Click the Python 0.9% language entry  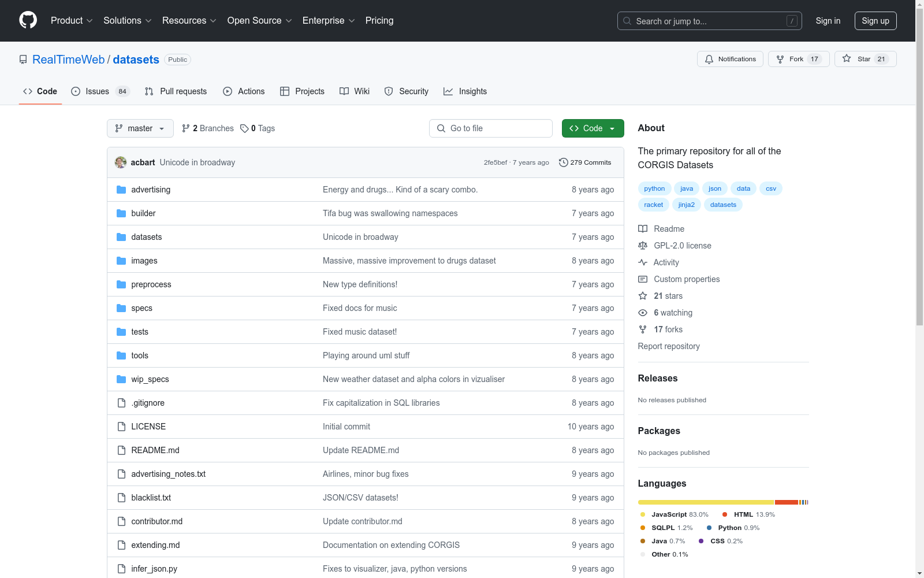tap(733, 528)
